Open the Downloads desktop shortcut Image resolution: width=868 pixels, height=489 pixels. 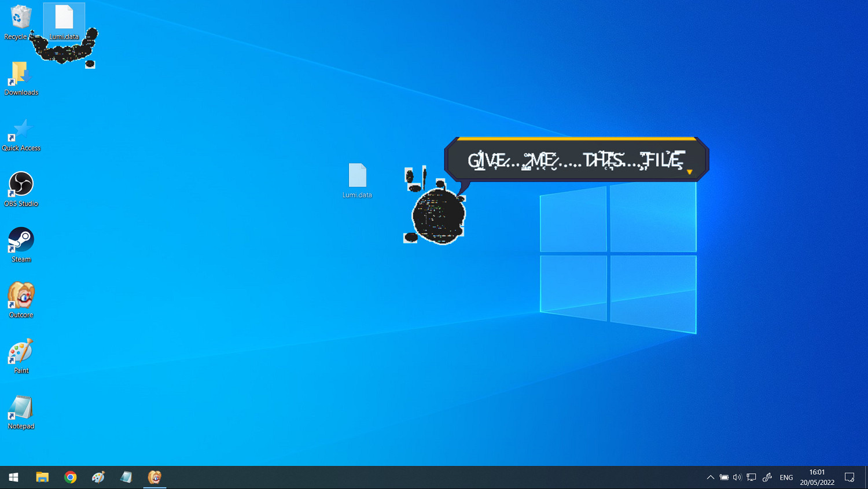pos(21,75)
